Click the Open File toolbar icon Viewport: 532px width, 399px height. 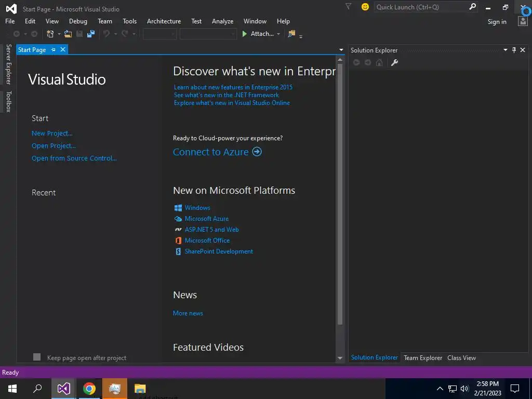[x=68, y=34]
